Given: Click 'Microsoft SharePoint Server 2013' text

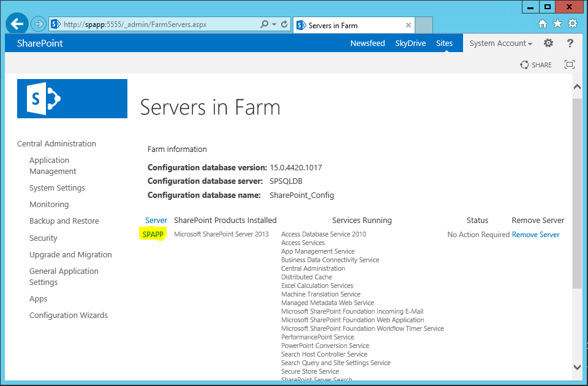Looking at the screenshot, I should click(x=221, y=234).
